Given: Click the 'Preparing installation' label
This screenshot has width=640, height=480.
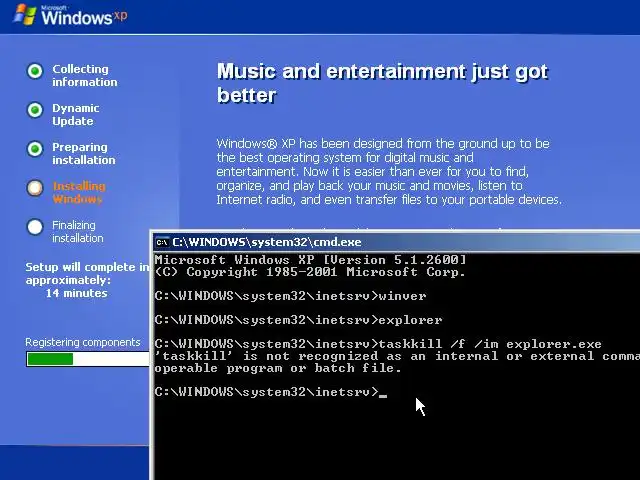Looking at the screenshot, I should [84, 153].
